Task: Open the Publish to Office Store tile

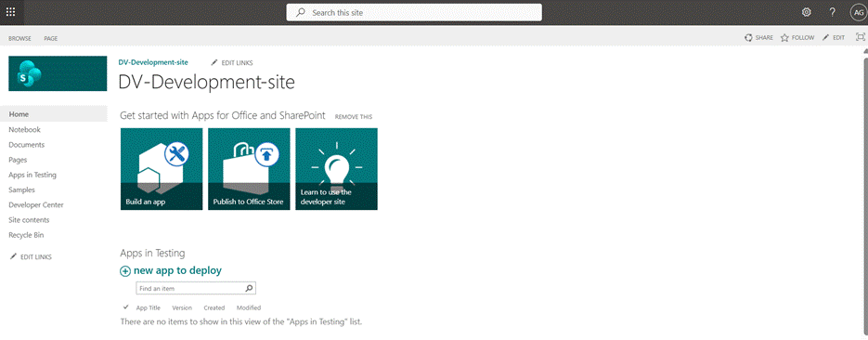Action: [249, 169]
